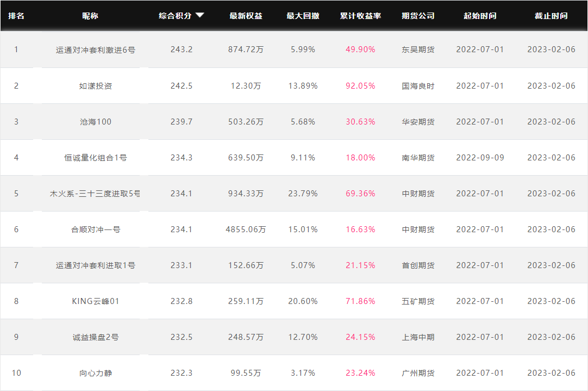588x391 pixels.
Task: Select drawdown 3.17%
Action: tap(303, 373)
